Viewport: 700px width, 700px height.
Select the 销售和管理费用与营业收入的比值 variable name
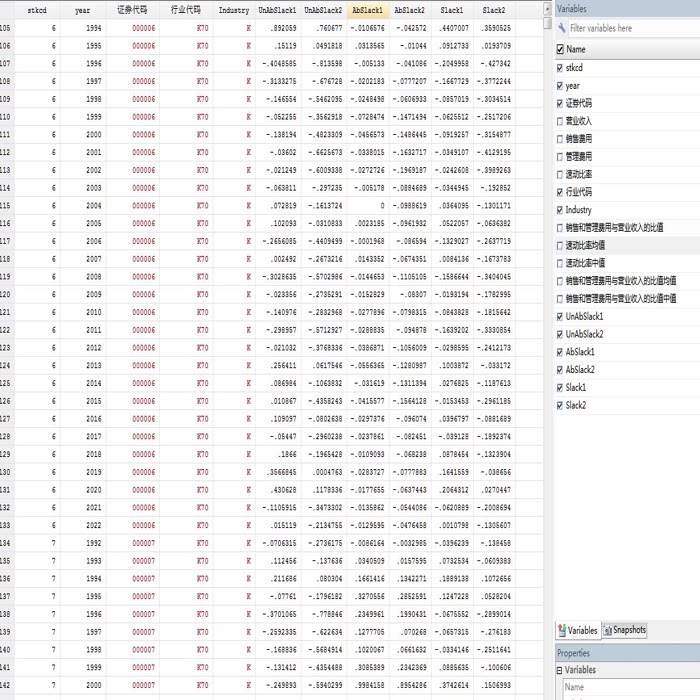[x=614, y=228]
